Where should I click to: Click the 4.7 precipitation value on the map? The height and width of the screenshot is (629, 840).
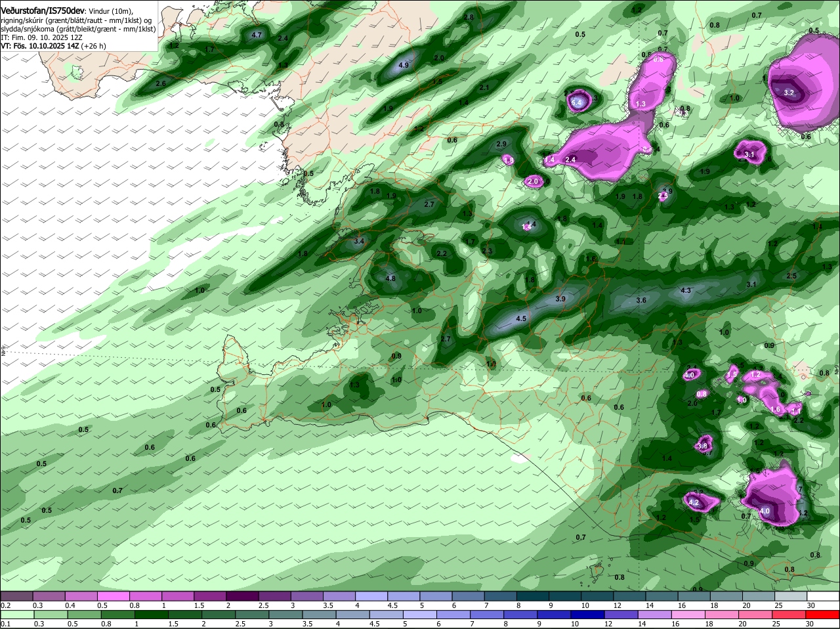(257, 35)
